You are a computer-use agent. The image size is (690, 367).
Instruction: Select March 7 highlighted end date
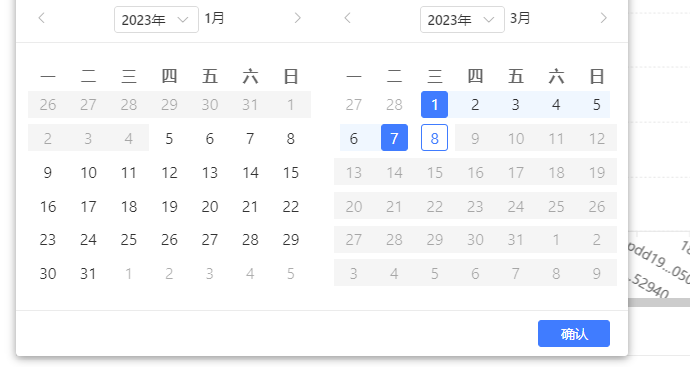pyautogui.click(x=394, y=138)
